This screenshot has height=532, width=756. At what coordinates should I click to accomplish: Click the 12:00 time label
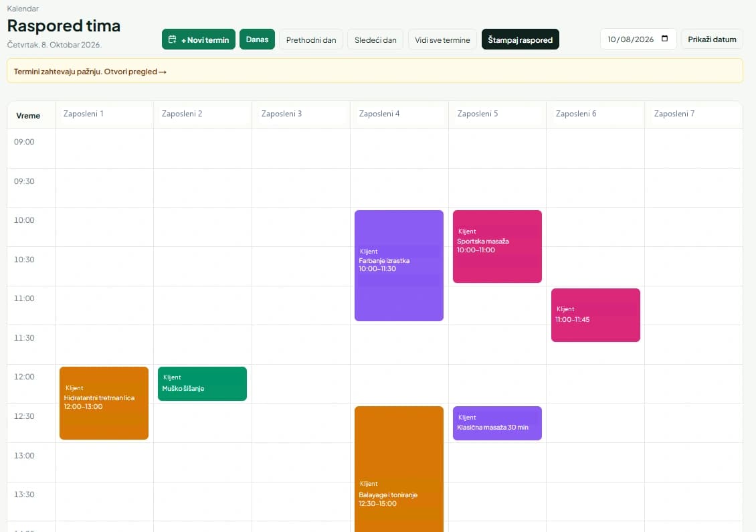tap(24, 377)
